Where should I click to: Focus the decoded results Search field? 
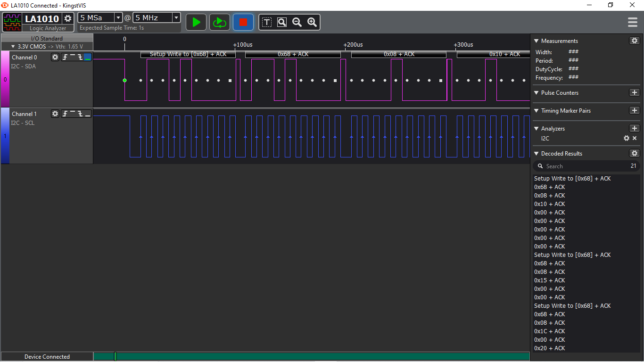586,166
